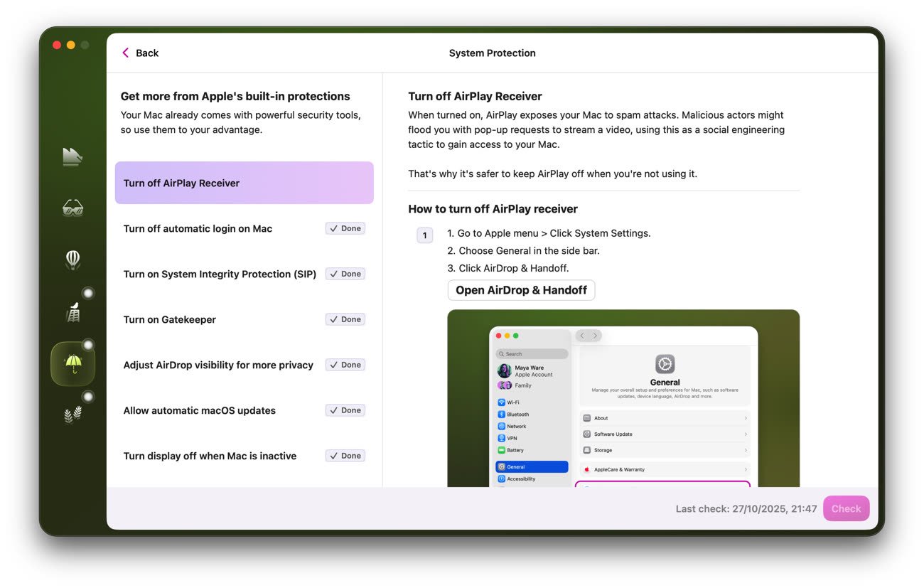Click the System Settings General preview image

(623, 398)
